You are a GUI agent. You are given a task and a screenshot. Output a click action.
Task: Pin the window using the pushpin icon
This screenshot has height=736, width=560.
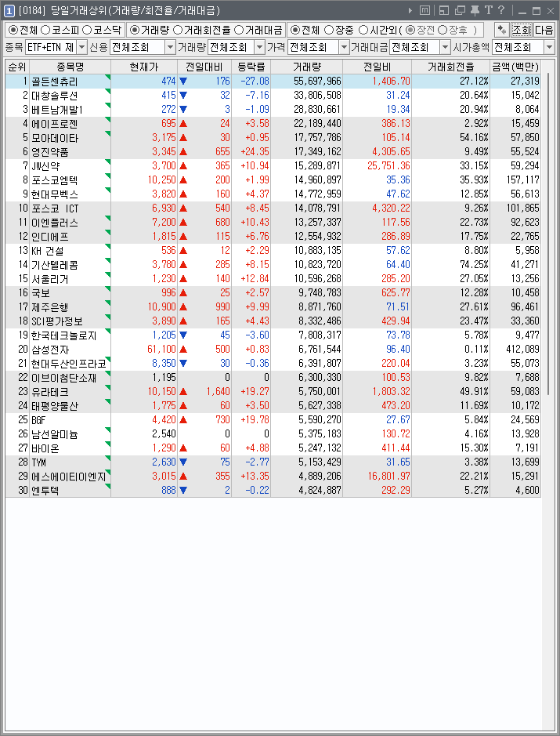click(475, 10)
